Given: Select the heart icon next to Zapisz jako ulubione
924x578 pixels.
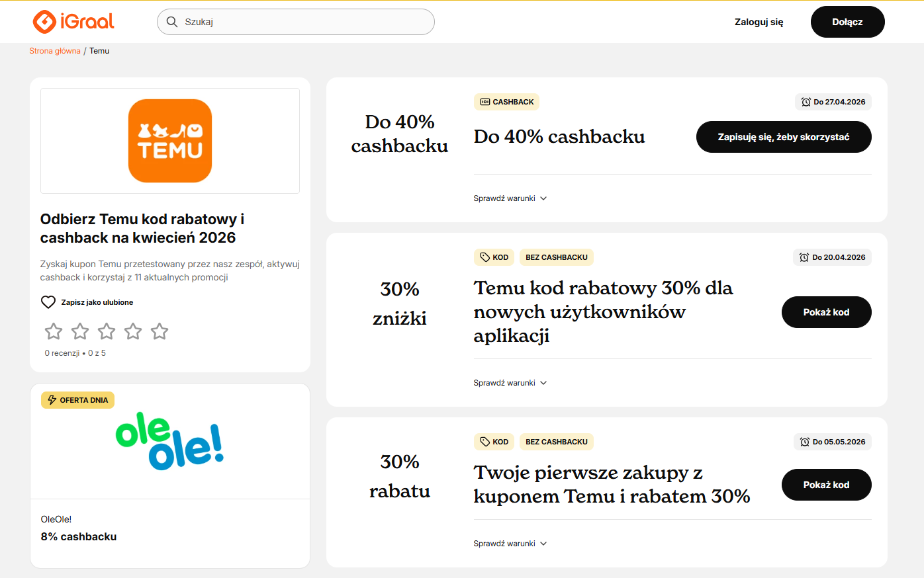Looking at the screenshot, I should tap(48, 302).
